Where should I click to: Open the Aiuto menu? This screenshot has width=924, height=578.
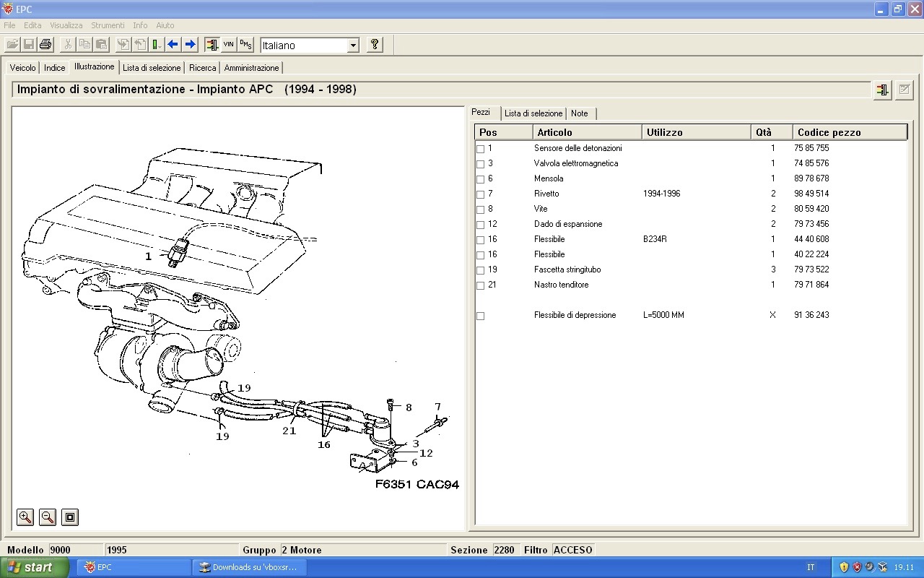point(165,25)
